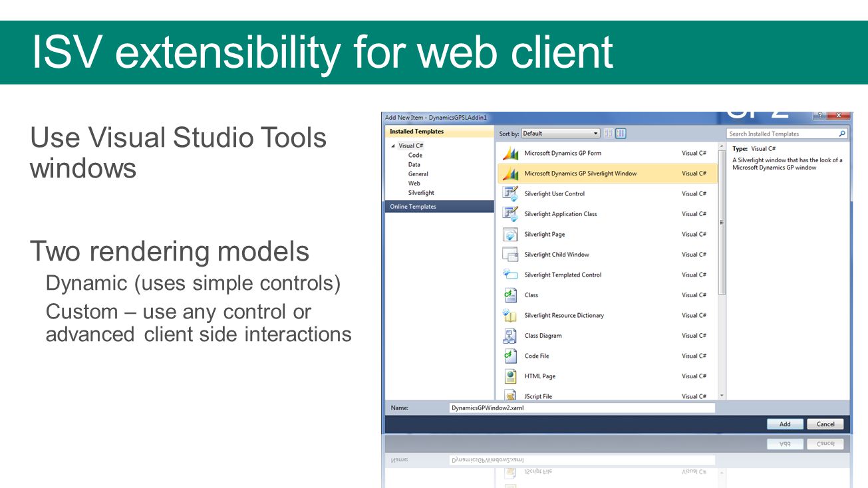Select the Silverlight Templated Control template name
This screenshot has width=868, height=488.
point(563,275)
